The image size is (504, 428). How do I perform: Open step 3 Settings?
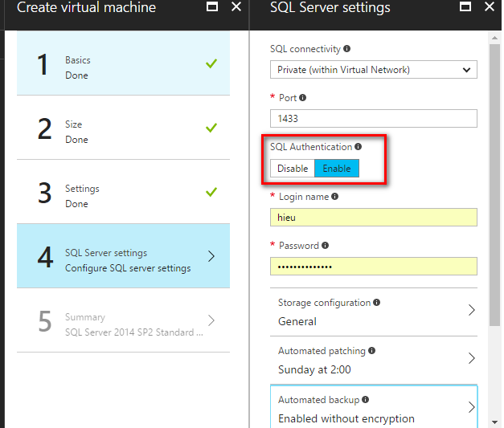(x=122, y=196)
